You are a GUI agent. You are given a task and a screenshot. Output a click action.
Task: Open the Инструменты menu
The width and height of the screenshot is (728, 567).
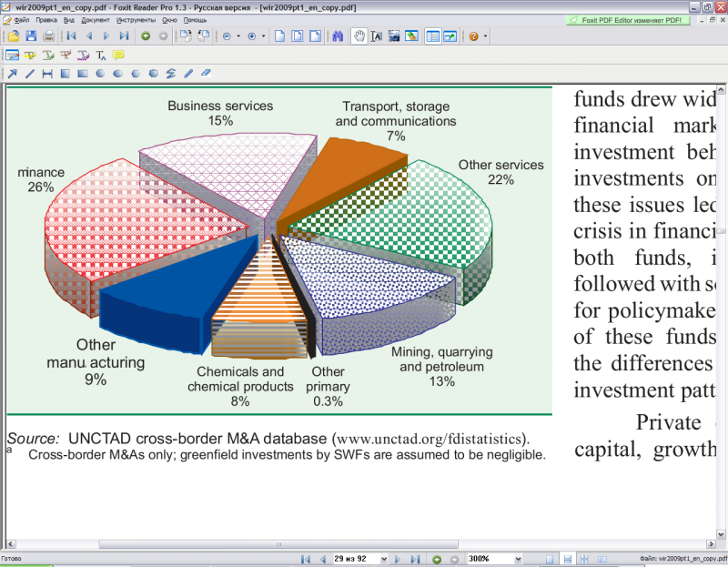click(x=136, y=20)
